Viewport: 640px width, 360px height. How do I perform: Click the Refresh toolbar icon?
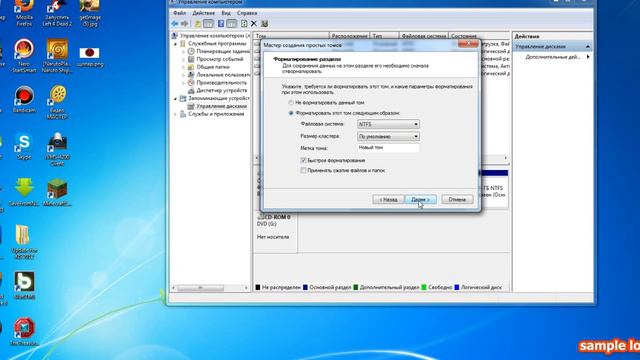pos(244,24)
